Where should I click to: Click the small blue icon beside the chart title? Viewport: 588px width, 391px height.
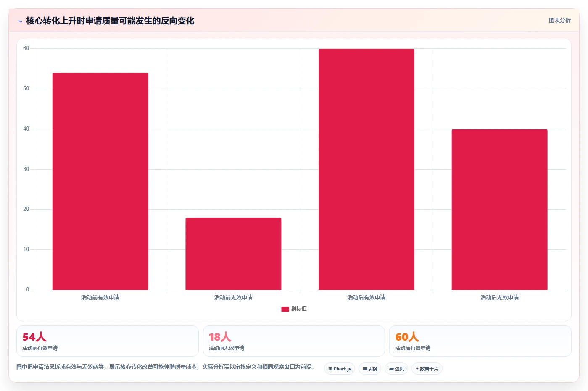[20, 21]
